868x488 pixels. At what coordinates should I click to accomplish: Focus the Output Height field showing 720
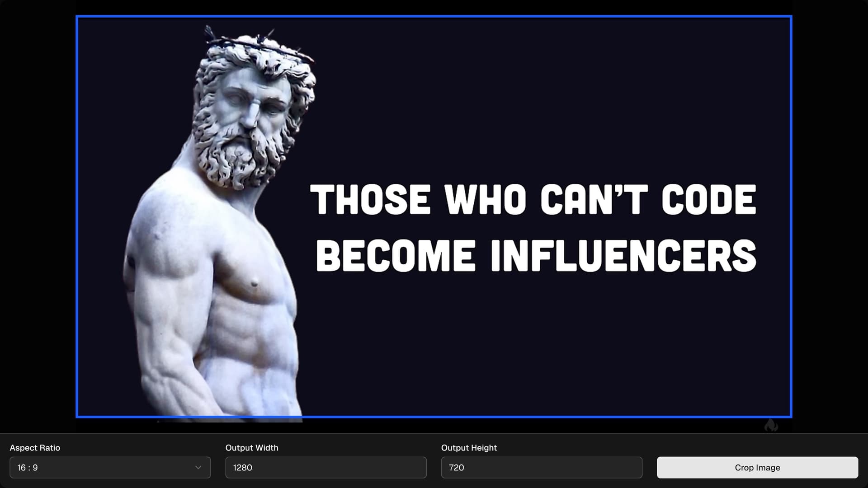tap(541, 468)
